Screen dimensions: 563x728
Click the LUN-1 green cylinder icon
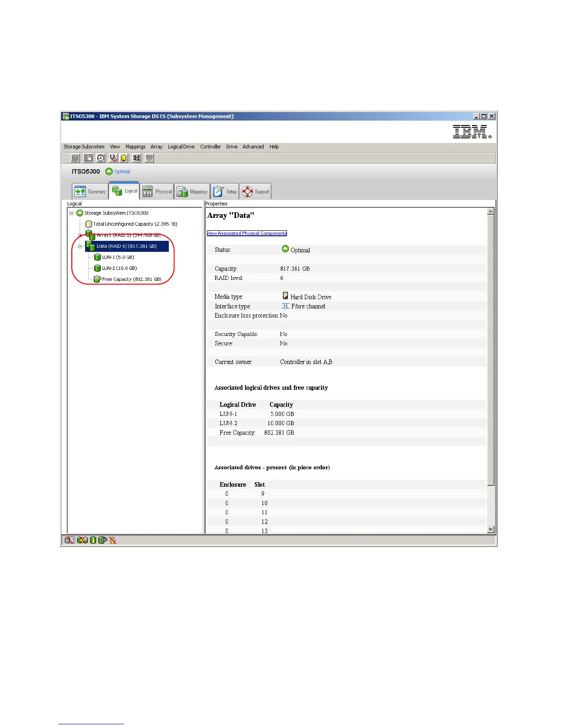[x=98, y=257]
